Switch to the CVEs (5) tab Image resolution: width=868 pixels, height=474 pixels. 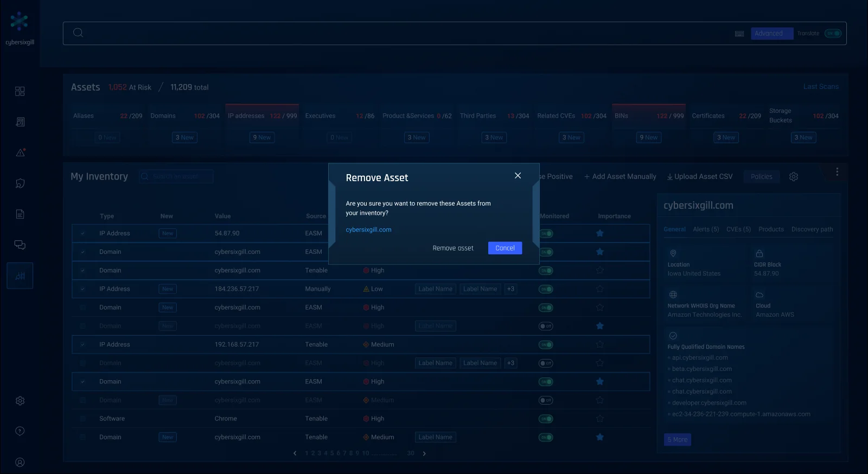click(x=739, y=229)
